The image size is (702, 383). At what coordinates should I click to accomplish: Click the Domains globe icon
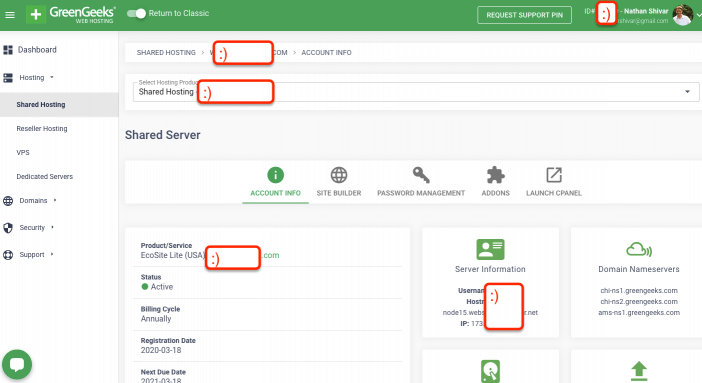[8, 201]
